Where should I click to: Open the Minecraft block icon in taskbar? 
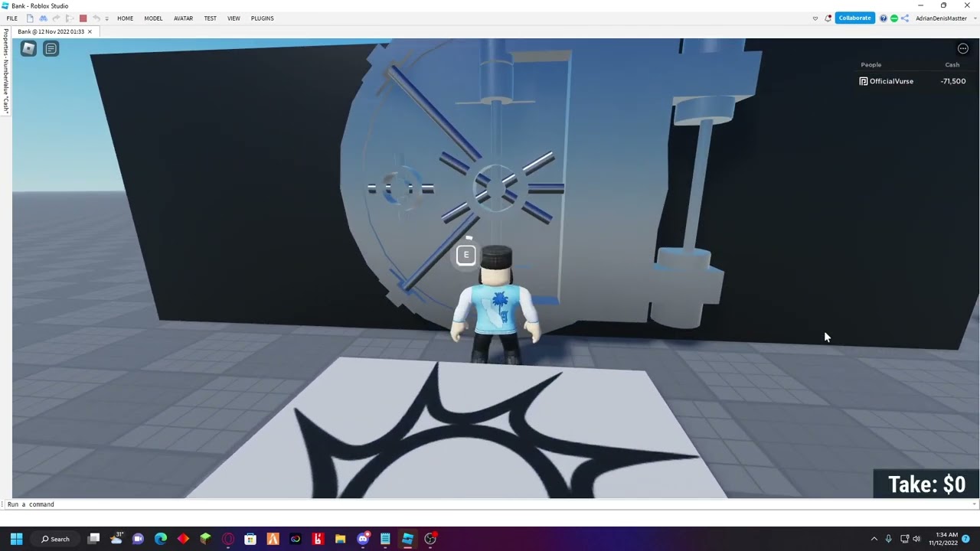[x=205, y=539]
